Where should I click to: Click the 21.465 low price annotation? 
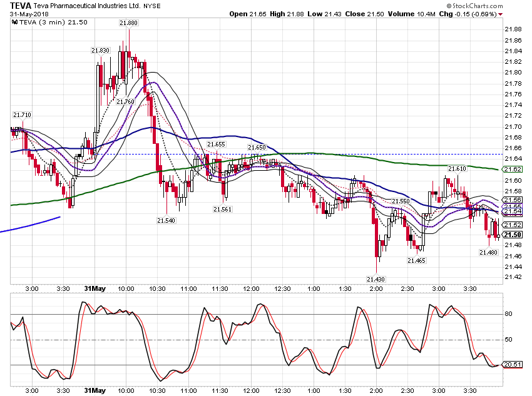tap(416, 261)
